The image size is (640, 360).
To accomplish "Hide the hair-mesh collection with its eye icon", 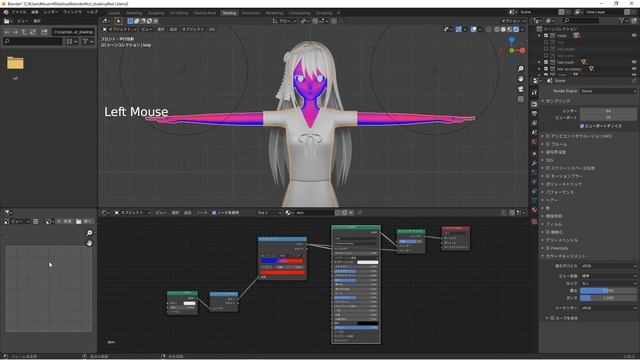I will tap(634, 62).
